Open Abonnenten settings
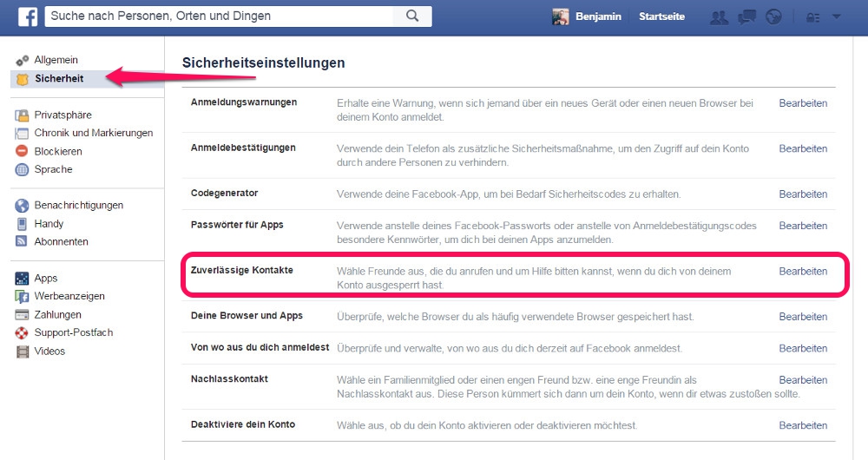Viewport: 868px width, 460px height. [61, 241]
